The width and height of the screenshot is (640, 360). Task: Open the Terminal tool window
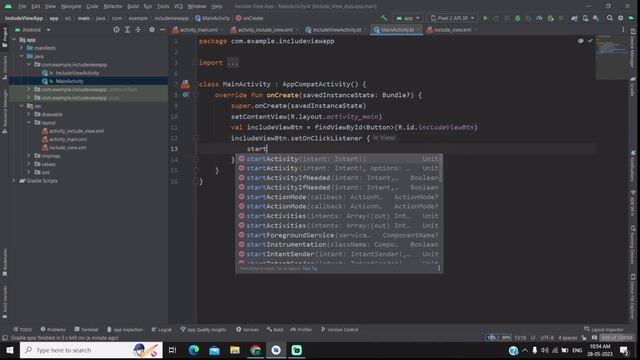(86, 330)
